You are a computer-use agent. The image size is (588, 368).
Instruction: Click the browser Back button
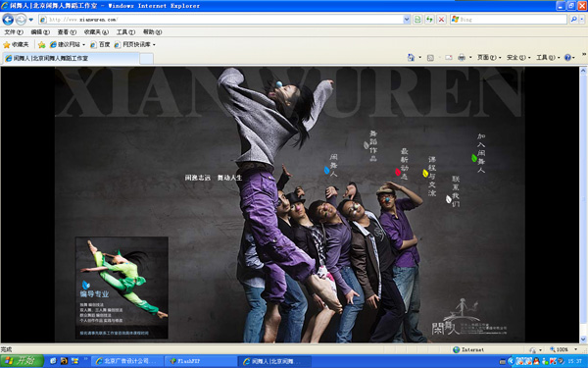coord(8,20)
